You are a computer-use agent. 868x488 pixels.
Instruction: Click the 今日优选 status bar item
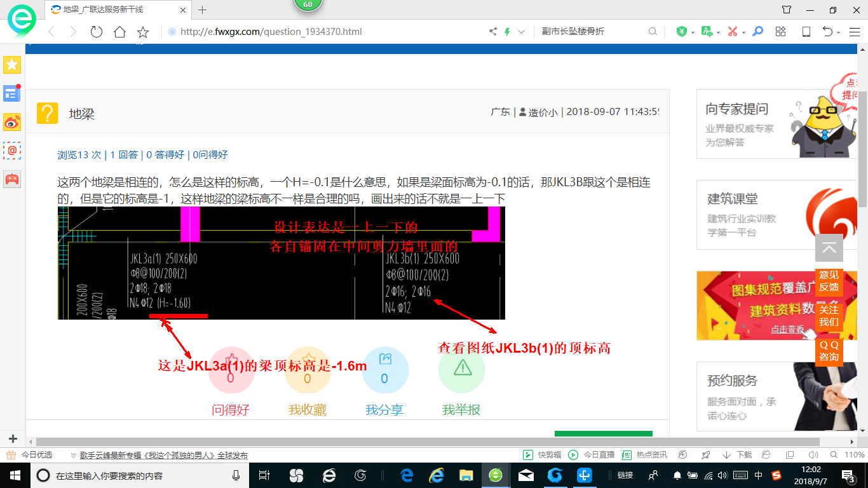tap(30, 455)
